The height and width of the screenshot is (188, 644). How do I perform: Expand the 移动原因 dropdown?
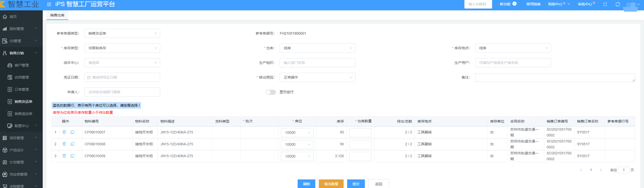317,77
